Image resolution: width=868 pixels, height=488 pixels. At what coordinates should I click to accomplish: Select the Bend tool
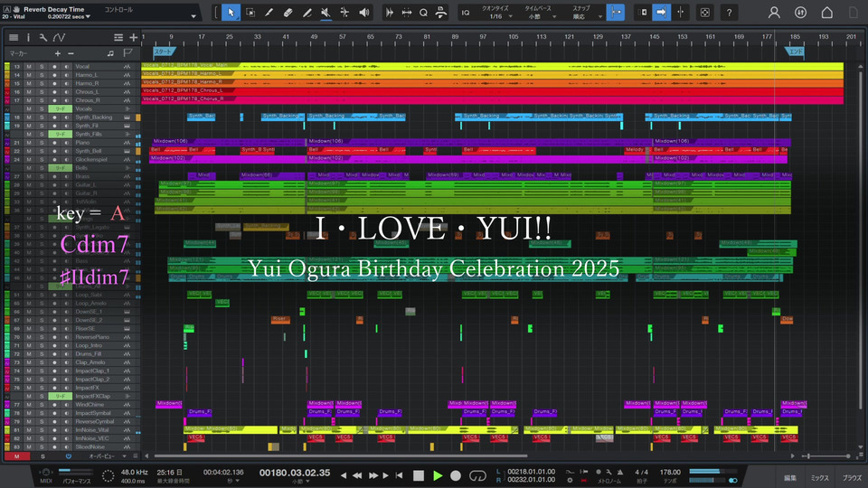pyautogui.click(x=344, y=12)
